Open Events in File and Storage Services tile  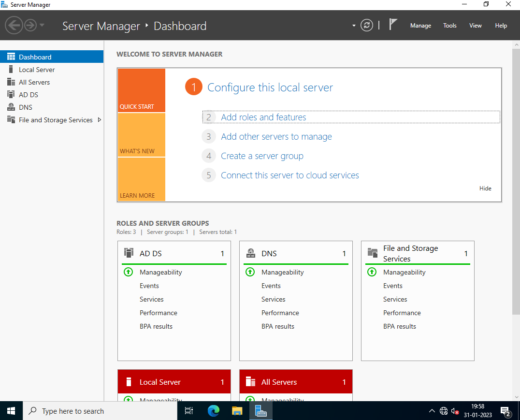[392, 286]
